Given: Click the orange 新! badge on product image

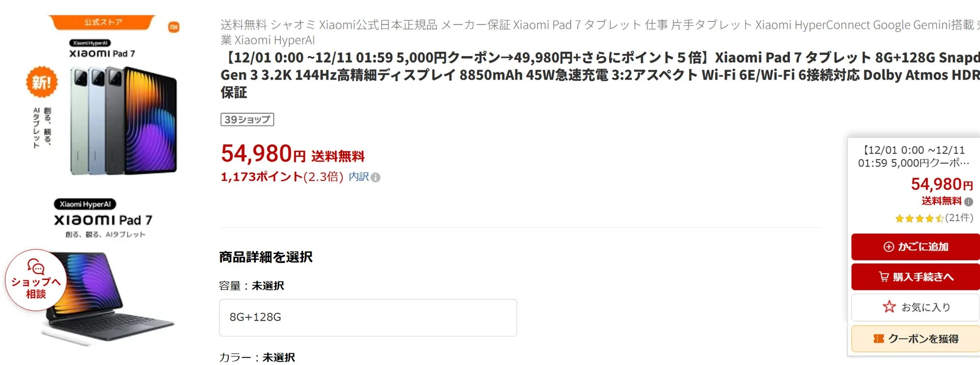Looking at the screenshot, I should [x=41, y=82].
